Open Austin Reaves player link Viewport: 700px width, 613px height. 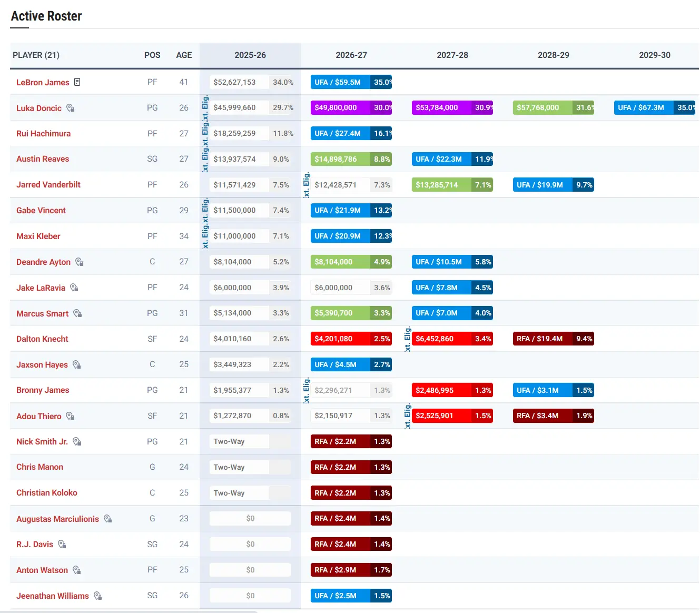tap(43, 159)
